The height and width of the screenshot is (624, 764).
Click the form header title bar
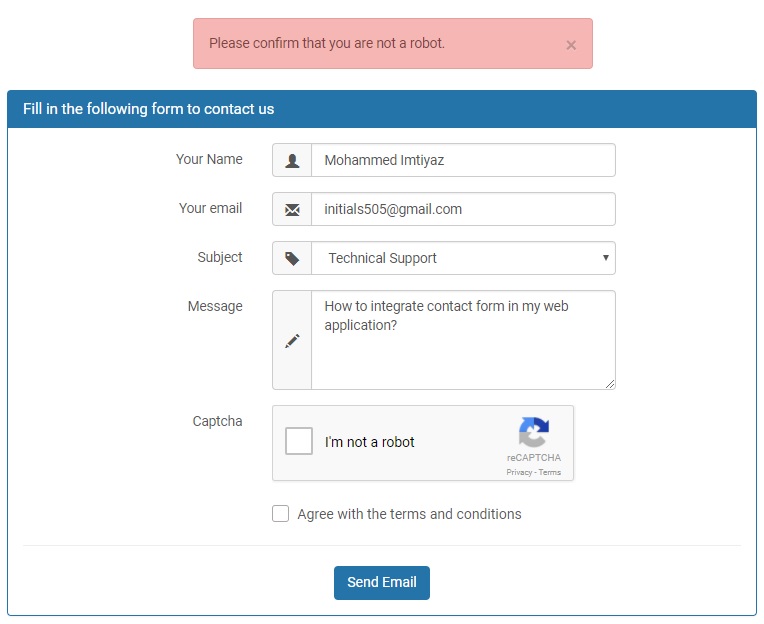tap(382, 109)
